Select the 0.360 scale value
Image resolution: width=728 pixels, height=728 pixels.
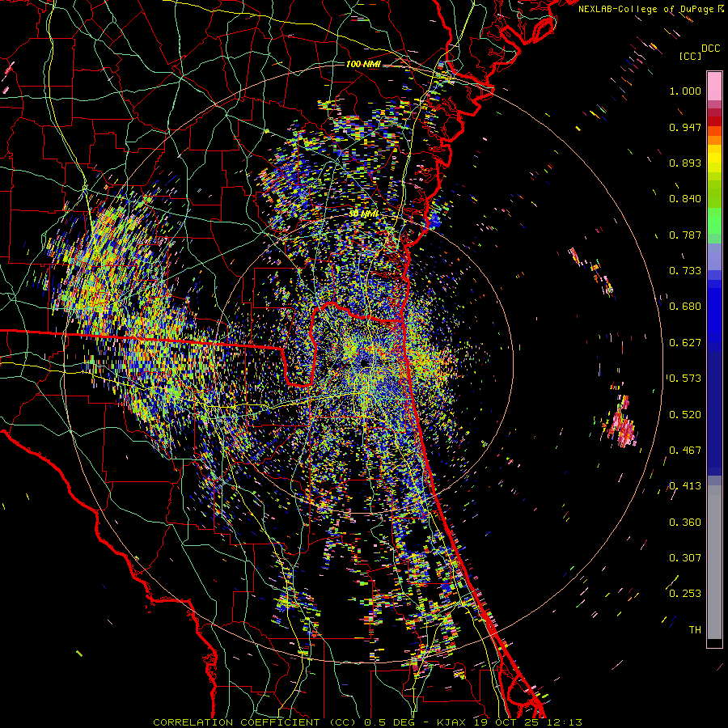coord(685,523)
